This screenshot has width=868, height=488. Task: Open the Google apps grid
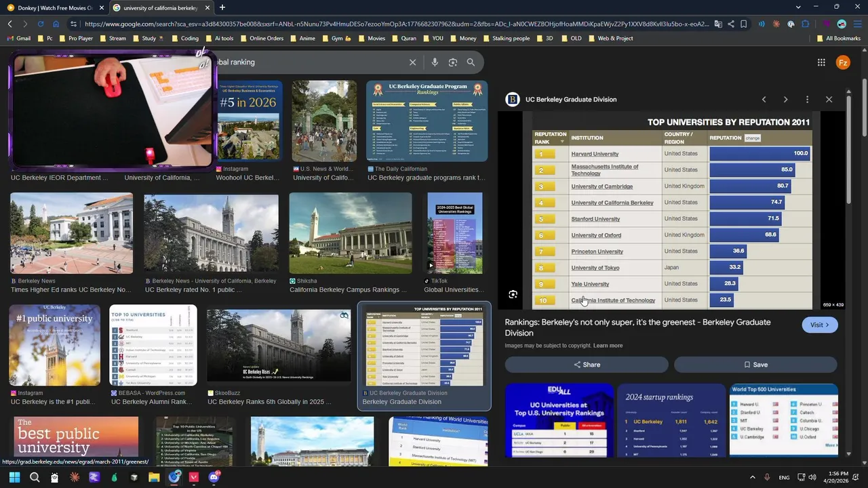[x=821, y=62]
